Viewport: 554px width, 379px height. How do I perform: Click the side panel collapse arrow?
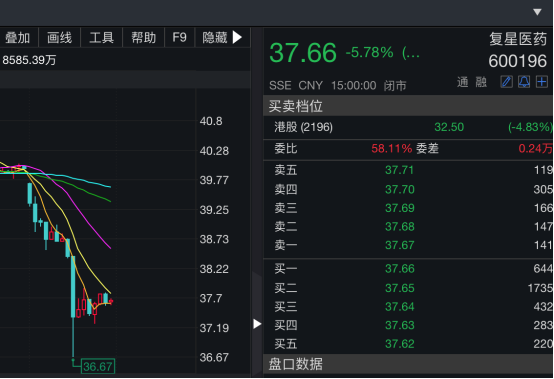(x=257, y=324)
